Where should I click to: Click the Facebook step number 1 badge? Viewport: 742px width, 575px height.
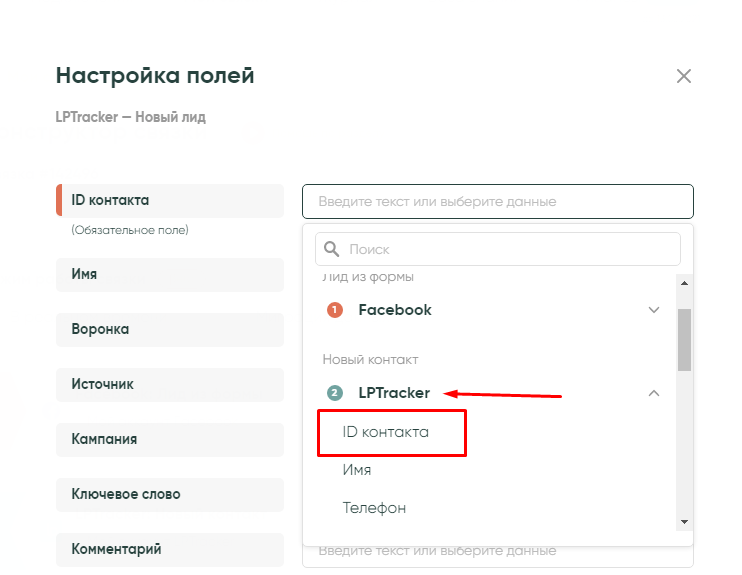335,310
